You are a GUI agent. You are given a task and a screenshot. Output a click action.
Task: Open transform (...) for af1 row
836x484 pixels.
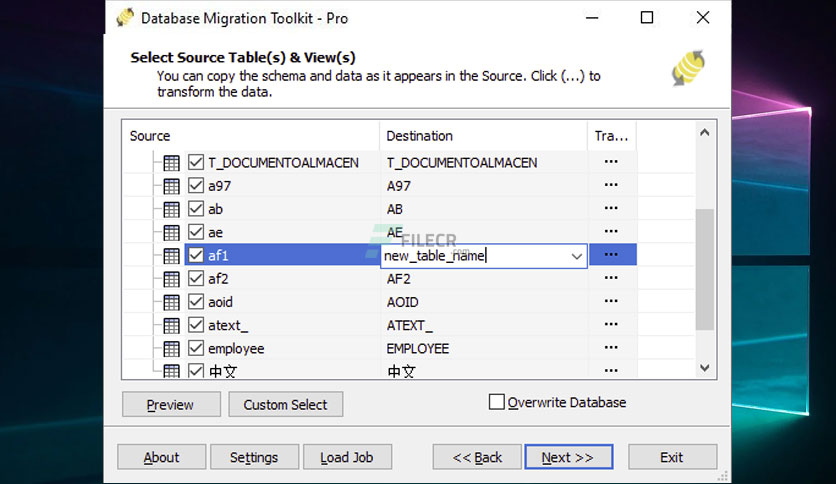click(x=611, y=255)
